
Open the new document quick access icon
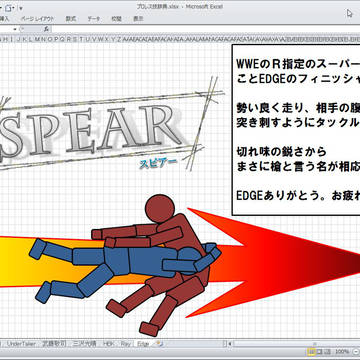tap(9, 7)
